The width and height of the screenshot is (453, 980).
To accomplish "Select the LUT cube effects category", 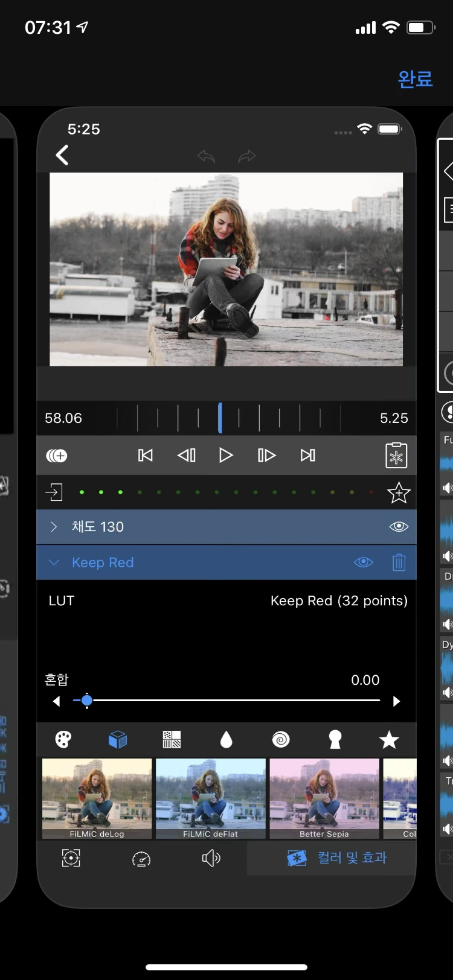I will coord(118,739).
